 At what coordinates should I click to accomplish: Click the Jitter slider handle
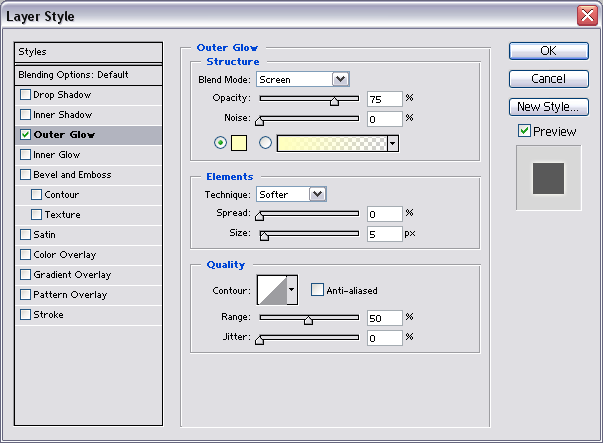[x=260, y=340]
